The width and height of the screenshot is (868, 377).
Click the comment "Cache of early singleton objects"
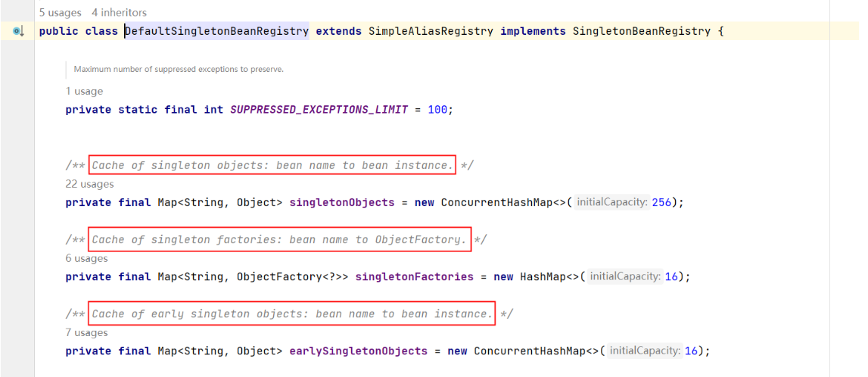292,314
